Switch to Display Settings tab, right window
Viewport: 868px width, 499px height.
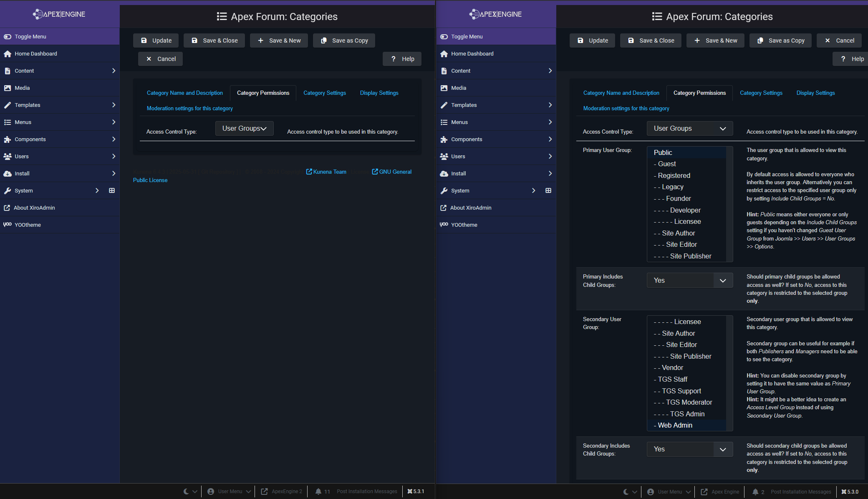point(816,93)
